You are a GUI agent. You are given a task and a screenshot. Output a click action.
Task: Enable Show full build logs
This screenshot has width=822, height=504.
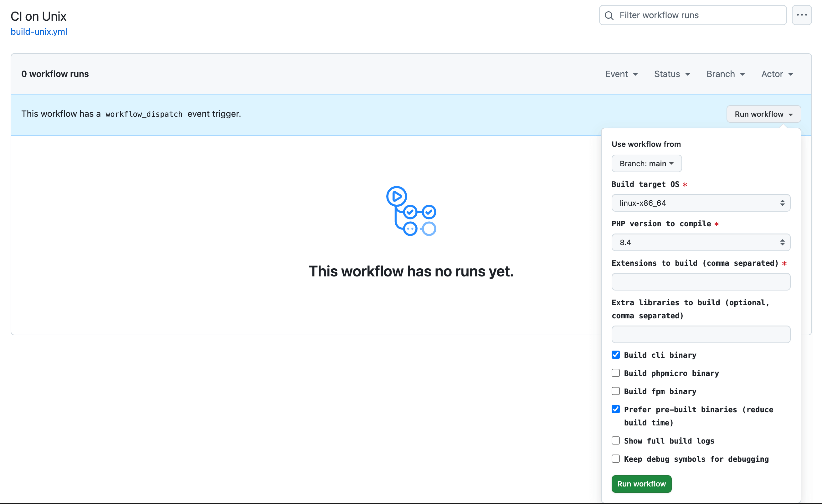(615, 440)
